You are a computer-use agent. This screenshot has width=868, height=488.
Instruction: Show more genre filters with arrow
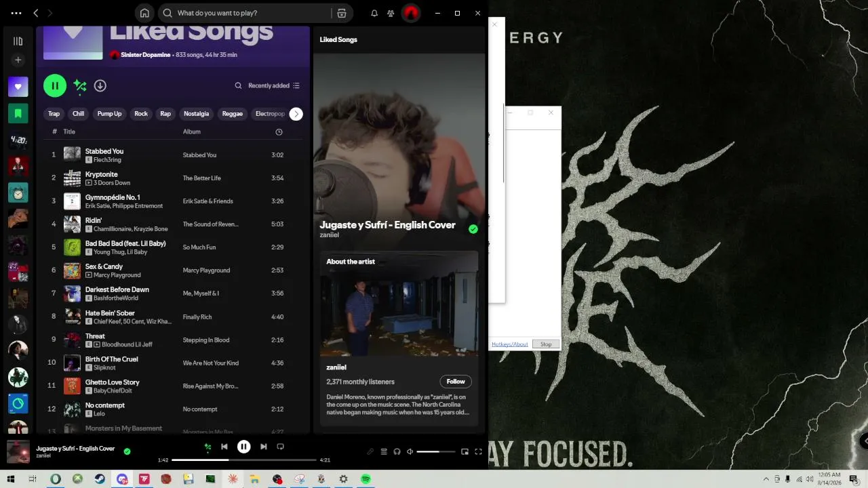[x=296, y=114]
